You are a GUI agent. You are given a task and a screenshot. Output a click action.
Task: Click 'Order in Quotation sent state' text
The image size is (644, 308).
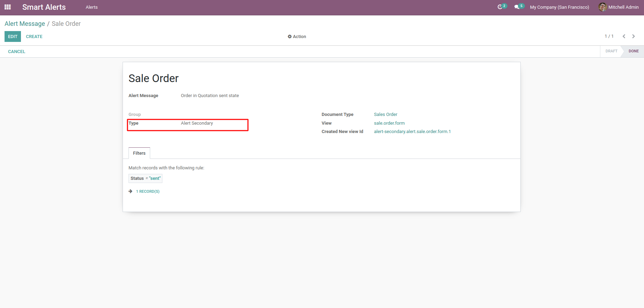point(210,96)
